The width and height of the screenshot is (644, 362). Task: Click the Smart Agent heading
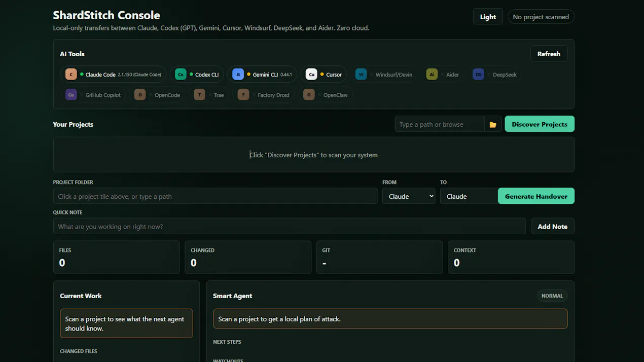point(232,296)
